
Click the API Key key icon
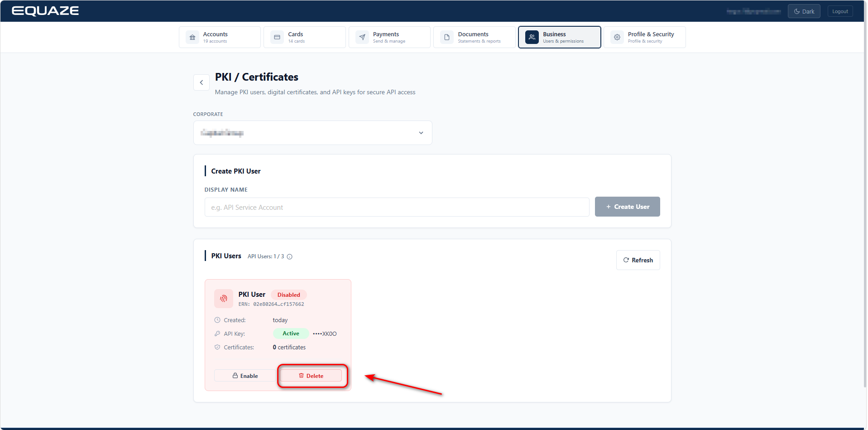coord(217,333)
